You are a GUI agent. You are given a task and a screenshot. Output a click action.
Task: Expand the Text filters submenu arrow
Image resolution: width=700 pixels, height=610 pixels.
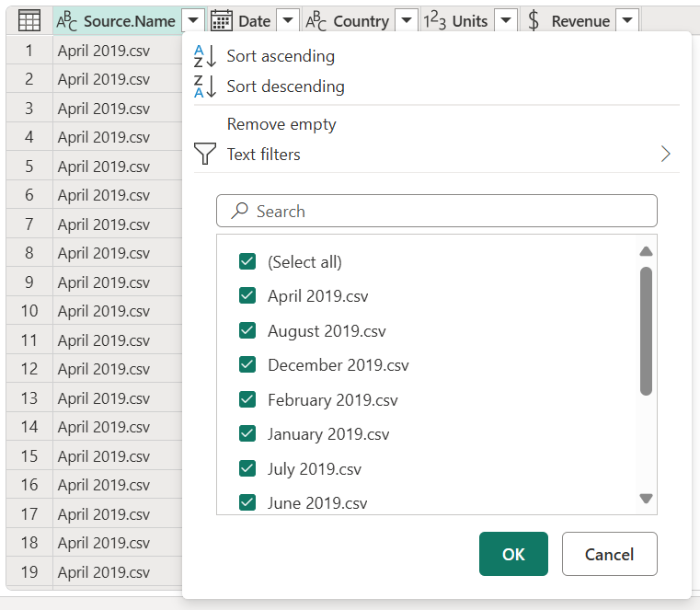(666, 155)
